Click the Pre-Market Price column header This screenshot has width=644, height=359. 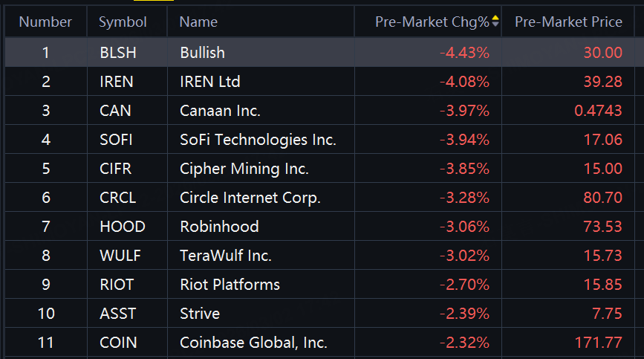pyautogui.click(x=568, y=22)
